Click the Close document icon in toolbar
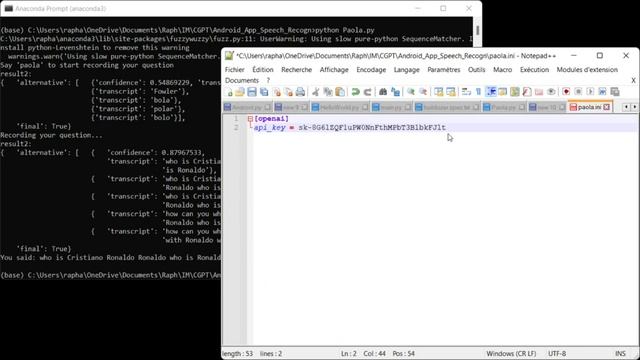640x360 pixels. (277, 92)
